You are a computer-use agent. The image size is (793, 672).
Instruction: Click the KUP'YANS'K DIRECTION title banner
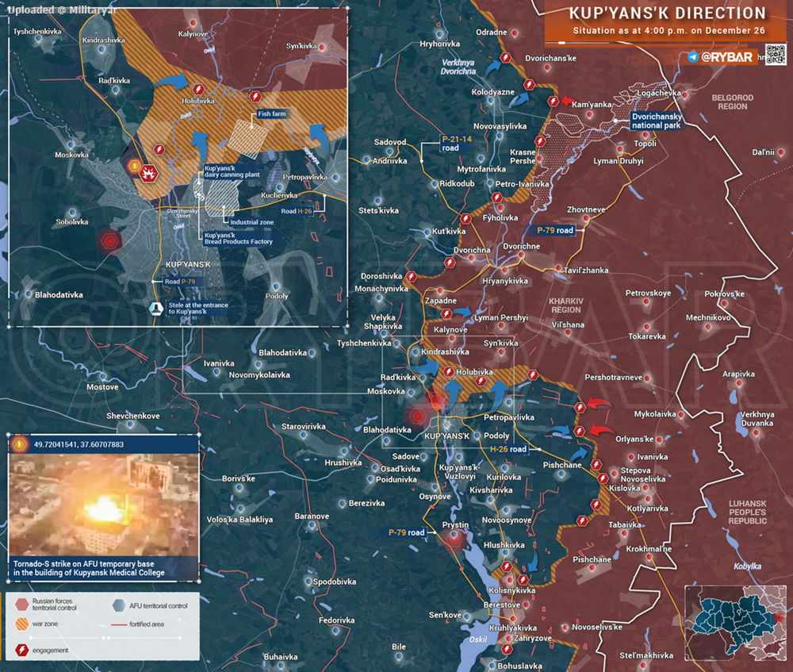coord(668,13)
